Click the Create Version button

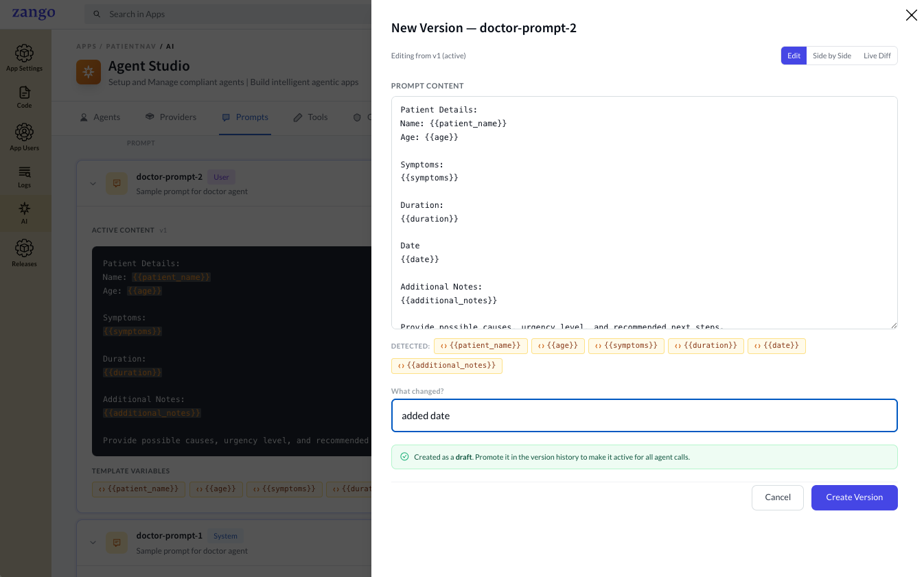pos(854,497)
